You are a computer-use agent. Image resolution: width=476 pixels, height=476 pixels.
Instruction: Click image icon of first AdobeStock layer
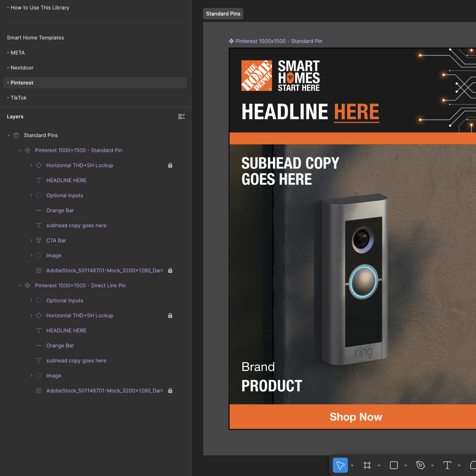coord(39,271)
